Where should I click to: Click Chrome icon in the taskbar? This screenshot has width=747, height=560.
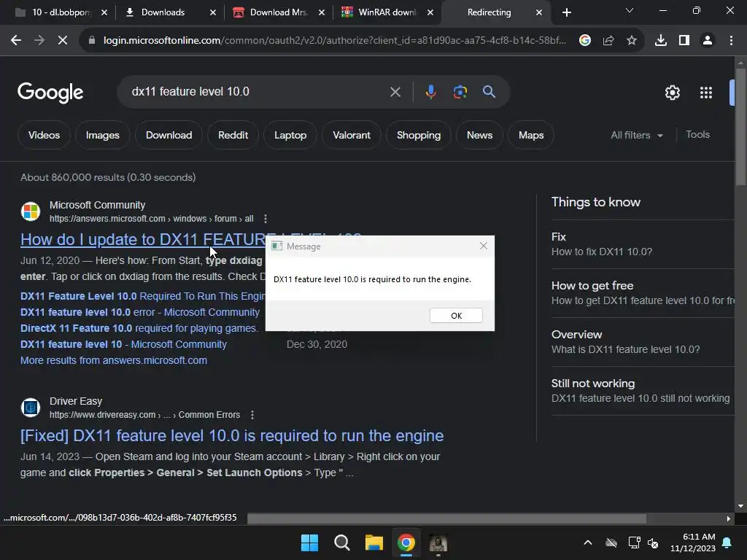coord(406,542)
